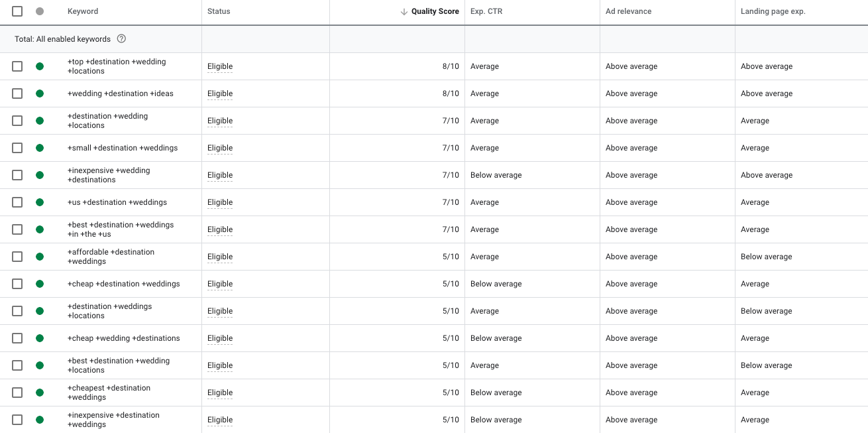This screenshot has height=433, width=868.
Task: Open Eligible status for +affordable +destination +weddings
Action: 220,257
